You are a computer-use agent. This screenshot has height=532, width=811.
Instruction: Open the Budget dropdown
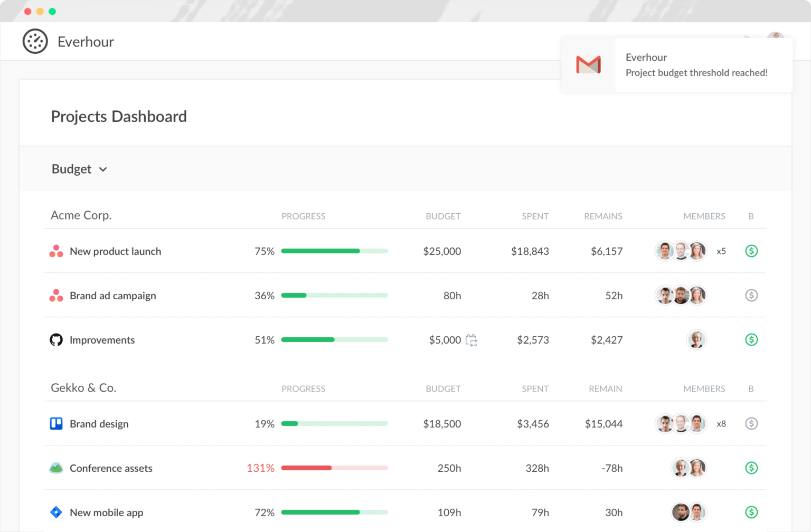(x=80, y=169)
